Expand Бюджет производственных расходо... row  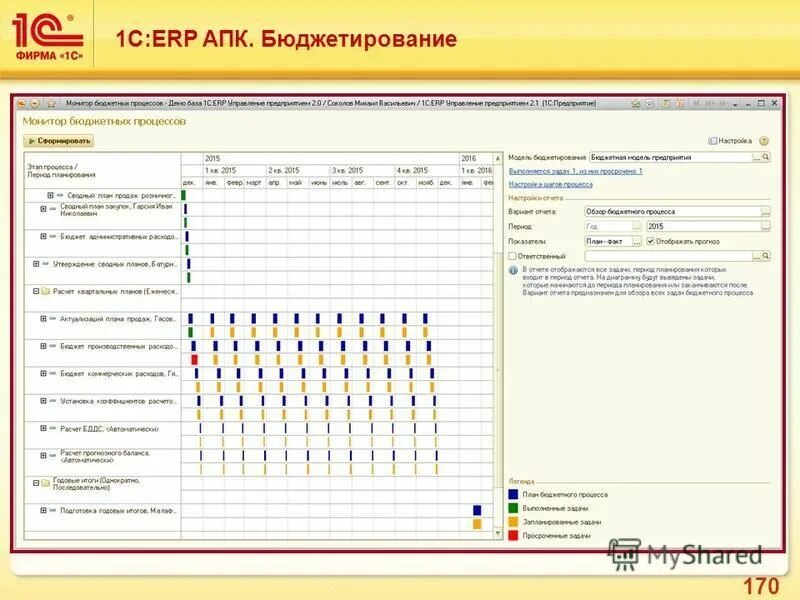click(43, 346)
